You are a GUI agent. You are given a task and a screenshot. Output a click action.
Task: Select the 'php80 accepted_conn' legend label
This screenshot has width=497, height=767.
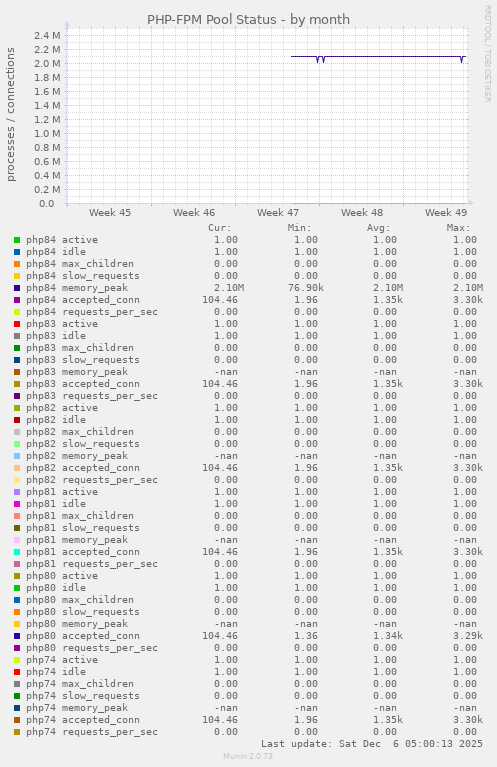click(83, 636)
